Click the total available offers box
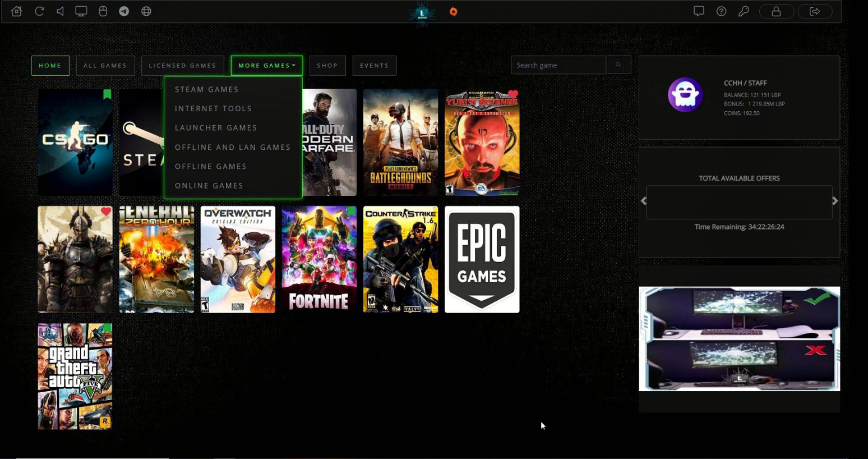The height and width of the screenshot is (459, 868). coord(739,202)
